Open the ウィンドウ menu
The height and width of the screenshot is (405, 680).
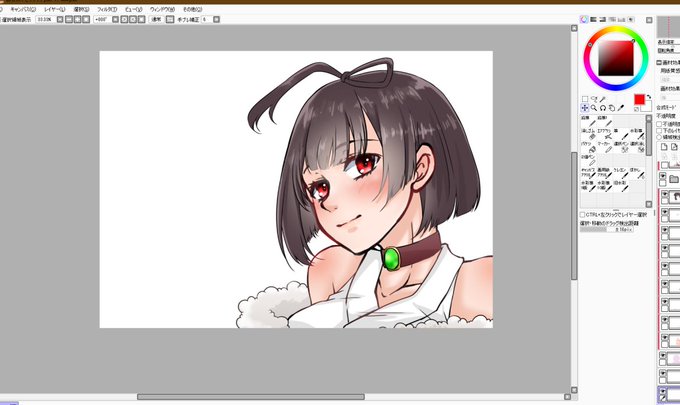[x=162, y=9]
